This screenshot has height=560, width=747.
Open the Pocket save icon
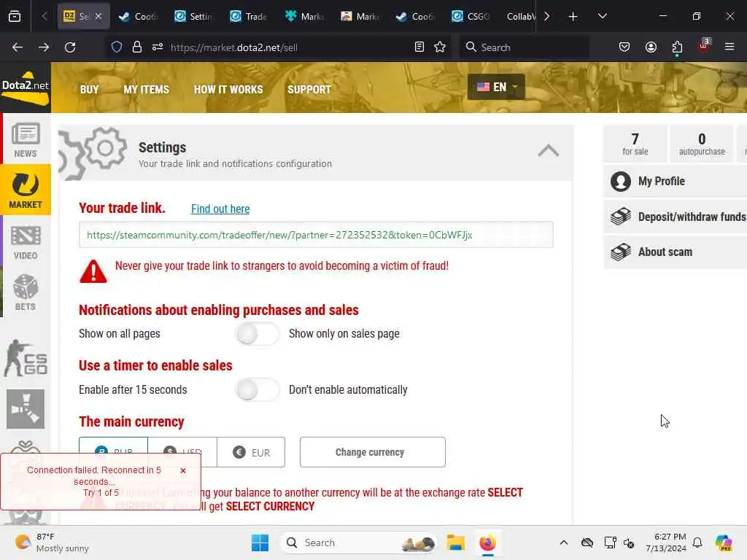tap(624, 47)
